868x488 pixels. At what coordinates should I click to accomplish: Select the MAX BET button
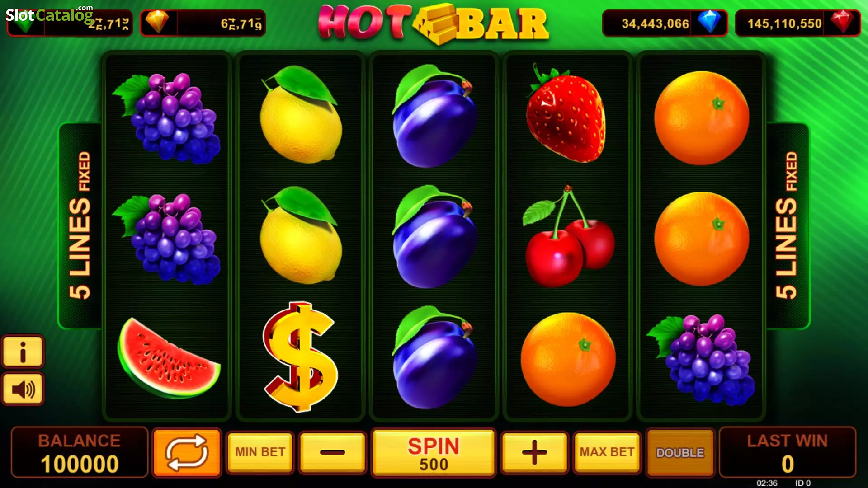(607, 452)
